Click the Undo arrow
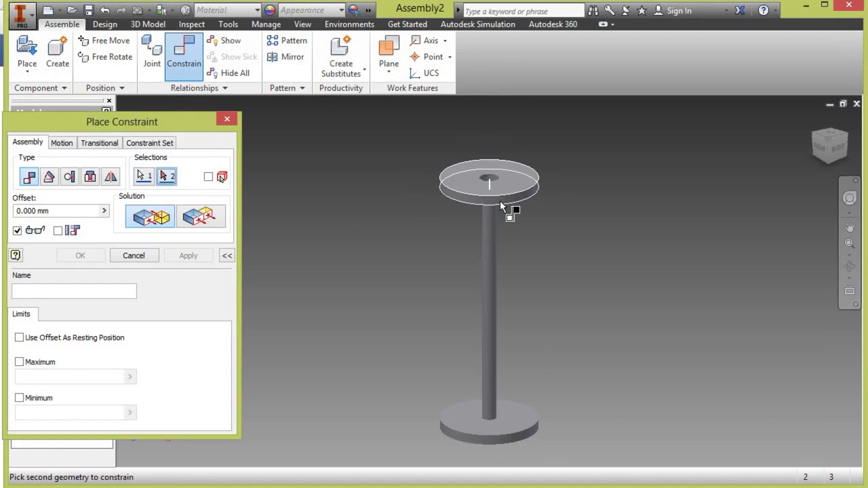 (105, 10)
